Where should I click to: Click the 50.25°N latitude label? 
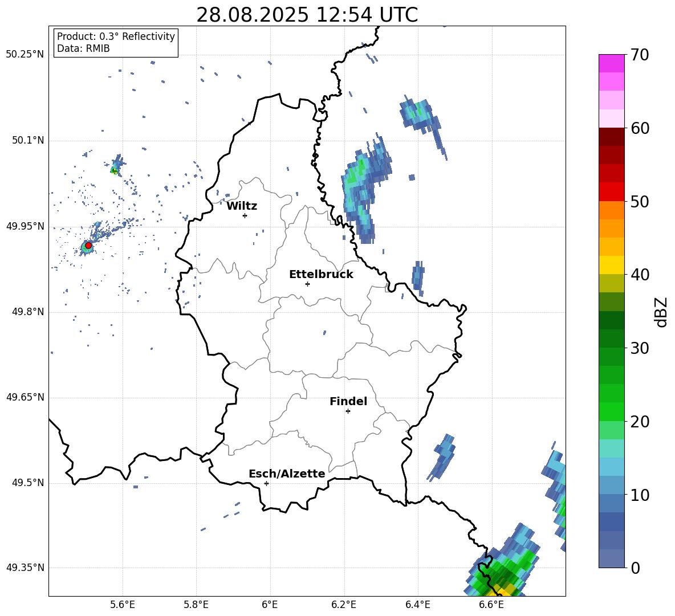pos(25,55)
